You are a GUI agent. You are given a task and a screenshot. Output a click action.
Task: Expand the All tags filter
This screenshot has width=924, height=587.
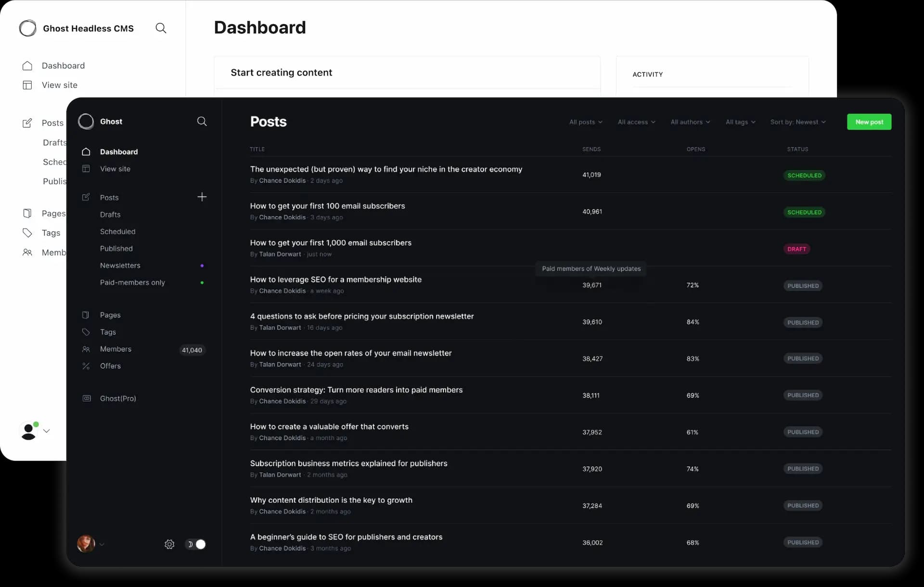[740, 122]
